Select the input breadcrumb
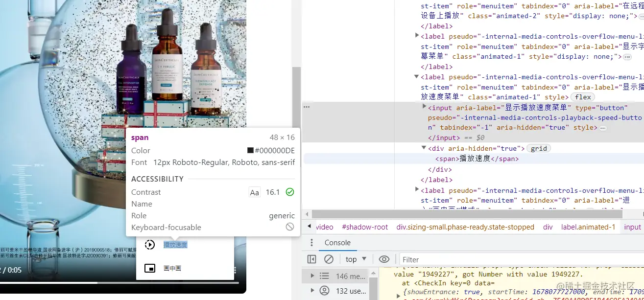 coord(632,227)
